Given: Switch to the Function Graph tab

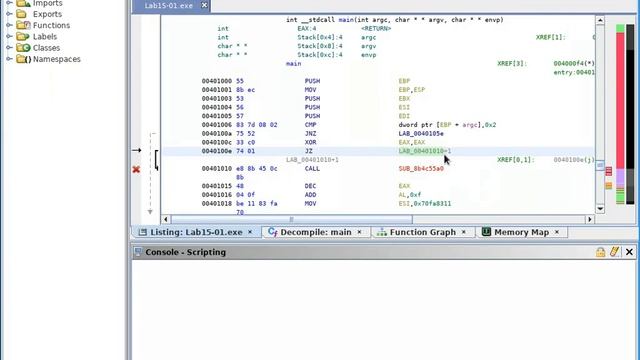Looking at the screenshot, I should point(422,232).
